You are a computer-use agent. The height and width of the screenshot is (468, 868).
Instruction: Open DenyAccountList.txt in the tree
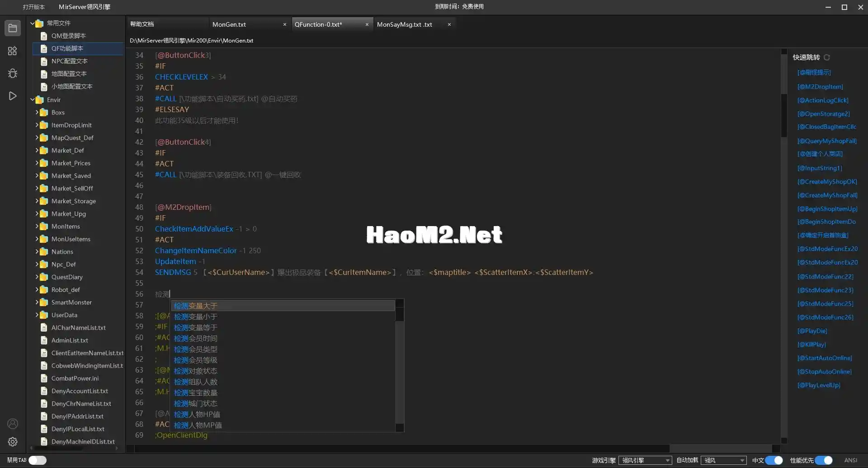coord(80,391)
